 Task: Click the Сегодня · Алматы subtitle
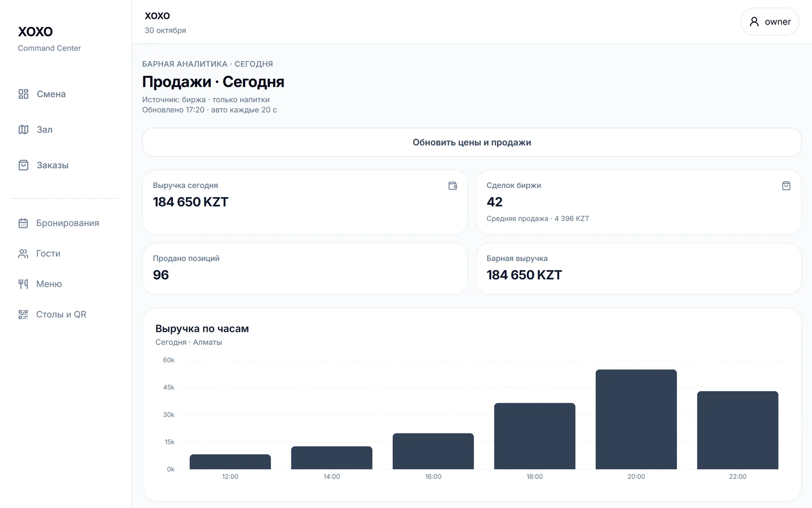pyautogui.click(x=189, y=342)
